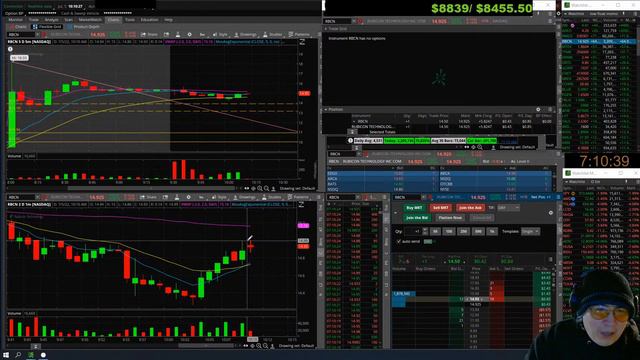The width and height of the screenshot is (640, 360).
Task: Toggle the Auto send checkbox
Action: coord(399,242)
